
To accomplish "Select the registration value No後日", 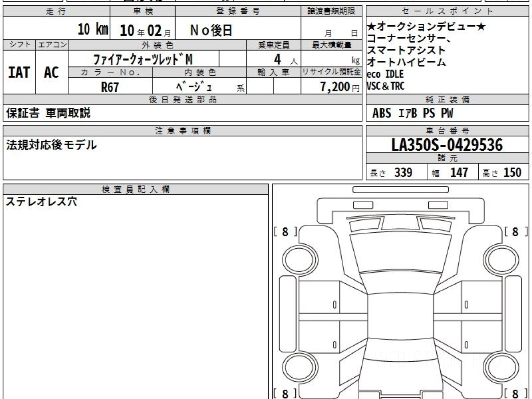I will pos(211,30).
